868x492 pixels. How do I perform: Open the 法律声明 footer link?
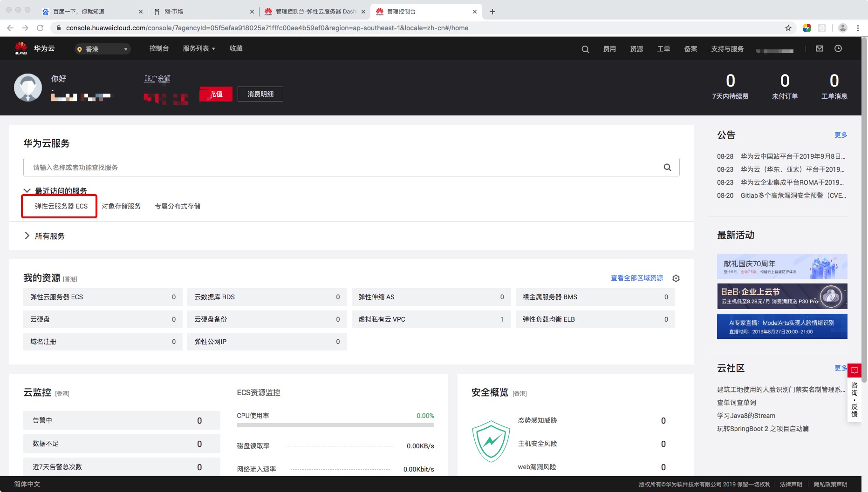(x=791, y=485)
